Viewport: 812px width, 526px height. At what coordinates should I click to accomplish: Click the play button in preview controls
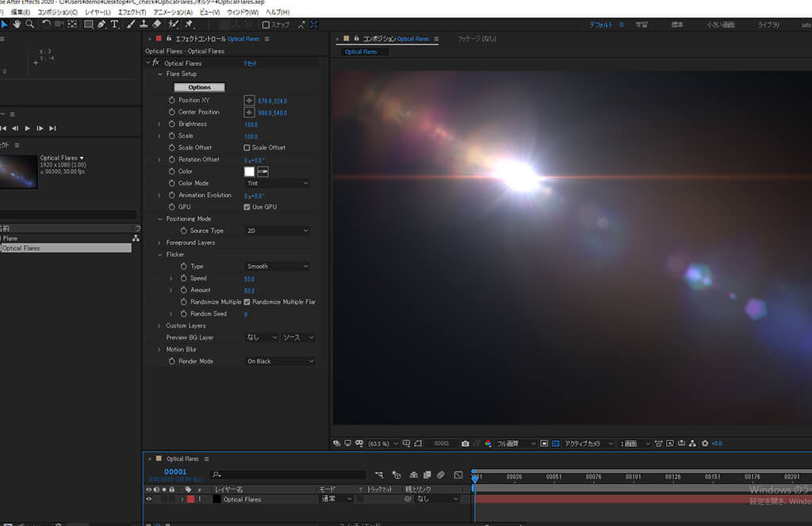point(28,128)
